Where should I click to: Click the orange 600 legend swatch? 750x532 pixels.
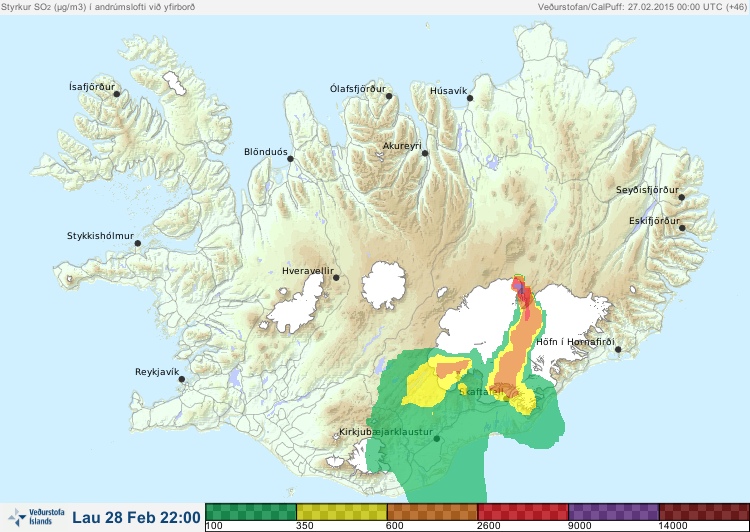tap(432, 512)
